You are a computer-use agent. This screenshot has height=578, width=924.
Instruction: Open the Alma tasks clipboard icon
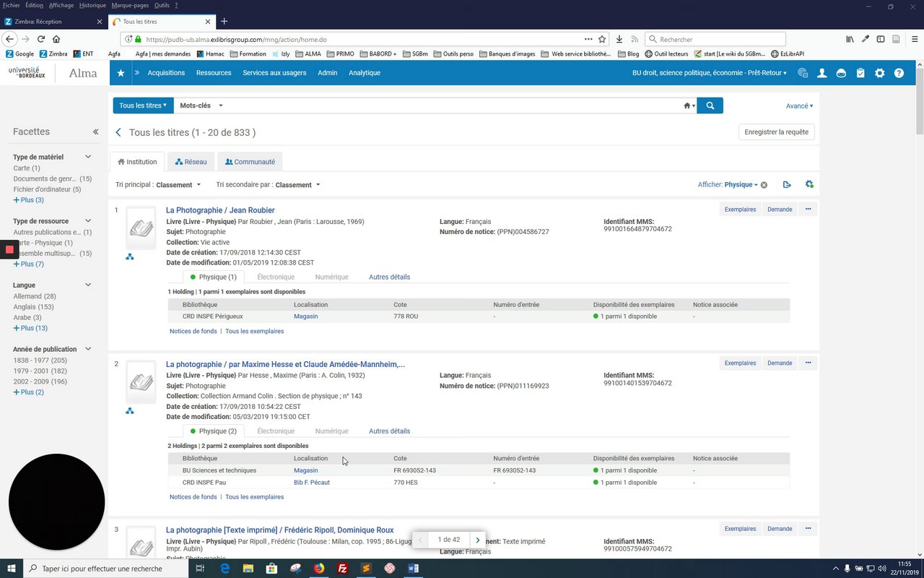860,73
